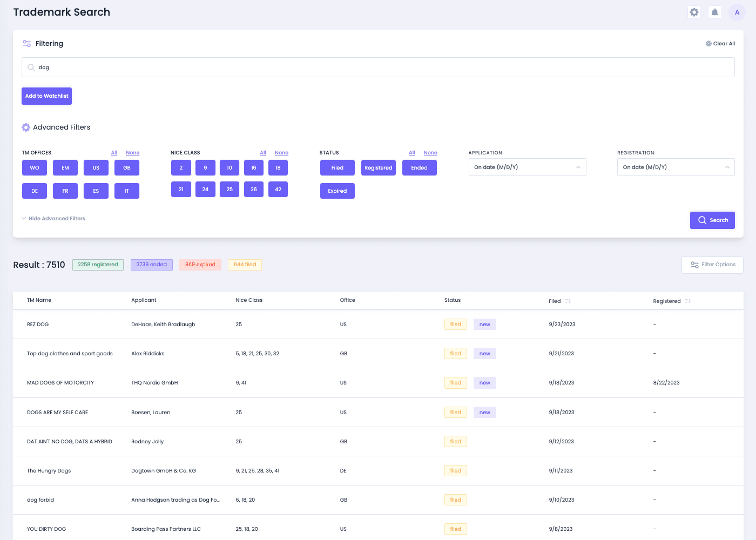Open user avatar A menu

(737, 12)
